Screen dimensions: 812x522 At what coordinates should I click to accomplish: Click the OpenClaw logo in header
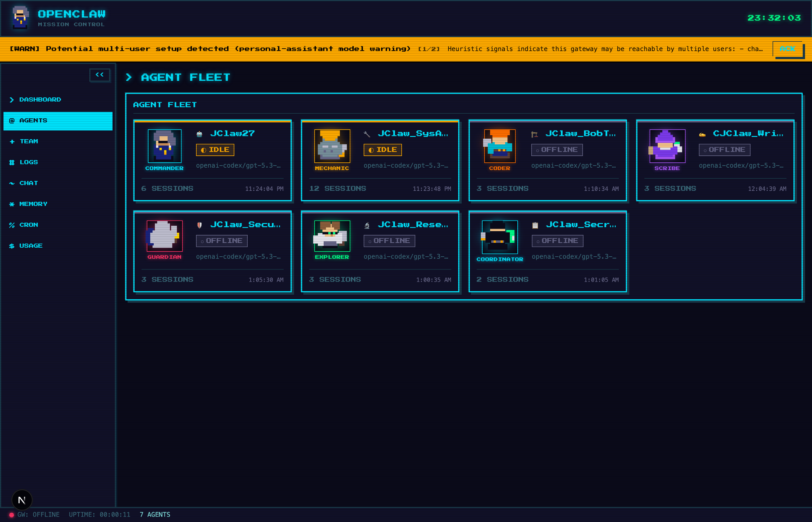click(20, 17)
